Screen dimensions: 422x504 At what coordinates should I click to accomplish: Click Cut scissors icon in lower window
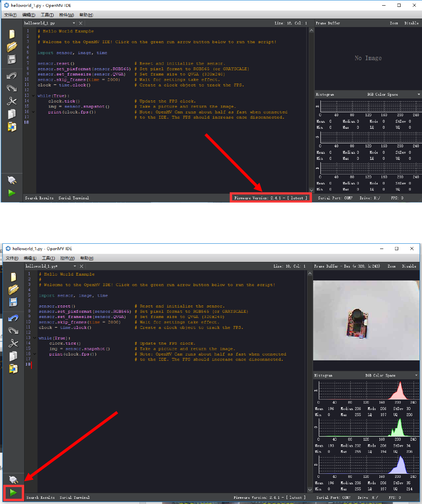13,343
